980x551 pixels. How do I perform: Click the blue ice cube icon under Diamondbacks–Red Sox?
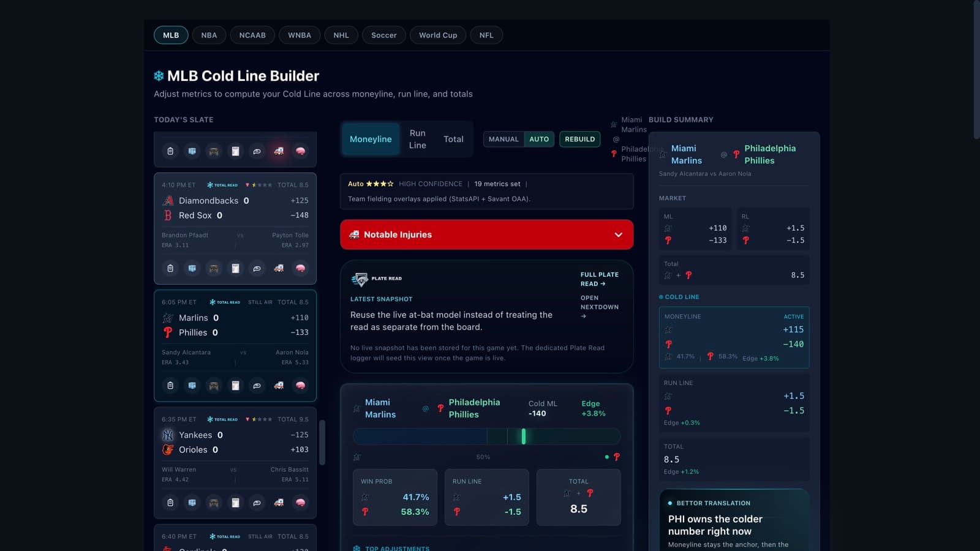tap(192, 268)
